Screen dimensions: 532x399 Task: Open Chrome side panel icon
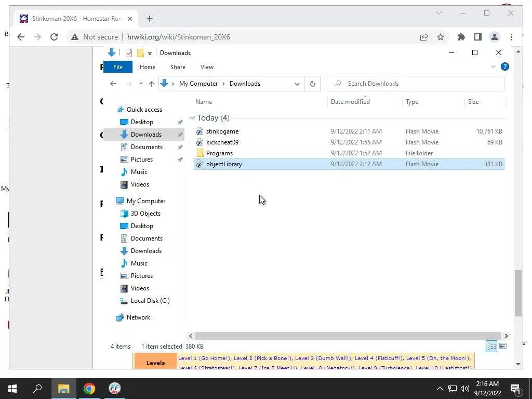478,37
